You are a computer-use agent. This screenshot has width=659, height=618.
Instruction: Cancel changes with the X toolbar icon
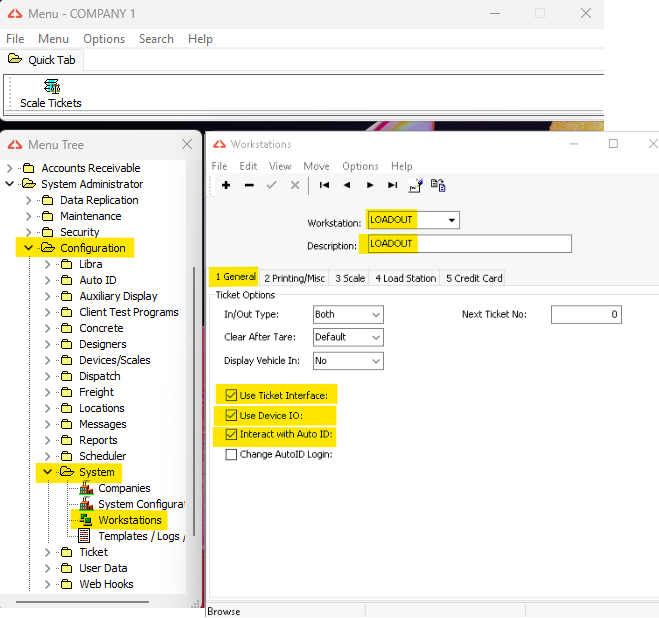coord(295,185)
